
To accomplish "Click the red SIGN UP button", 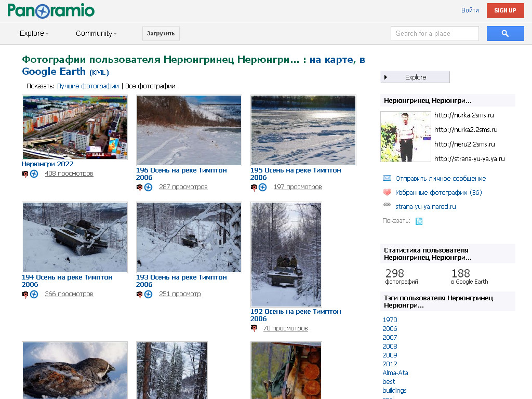I will click(505, 10).
